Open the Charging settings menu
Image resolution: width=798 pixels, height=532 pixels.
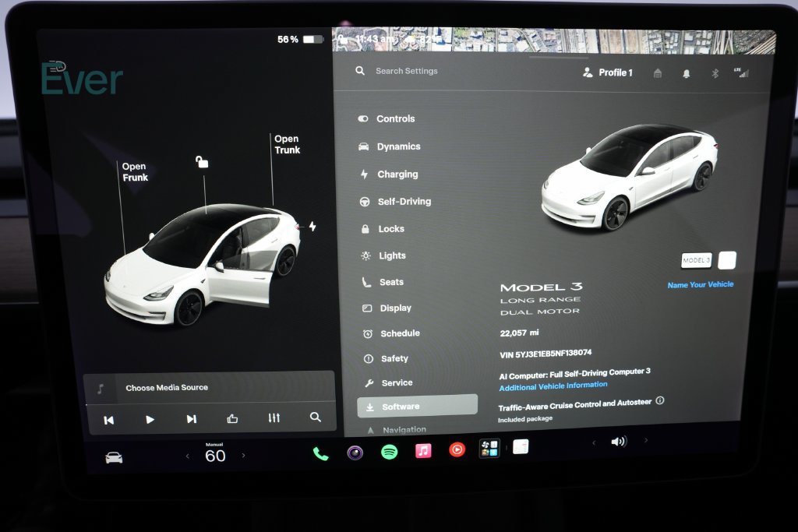tap(390, 174)
